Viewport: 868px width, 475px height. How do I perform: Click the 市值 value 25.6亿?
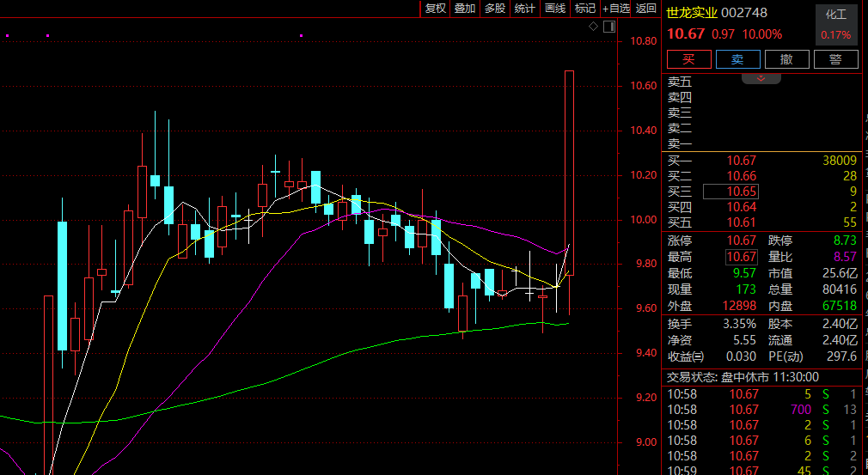840,273
